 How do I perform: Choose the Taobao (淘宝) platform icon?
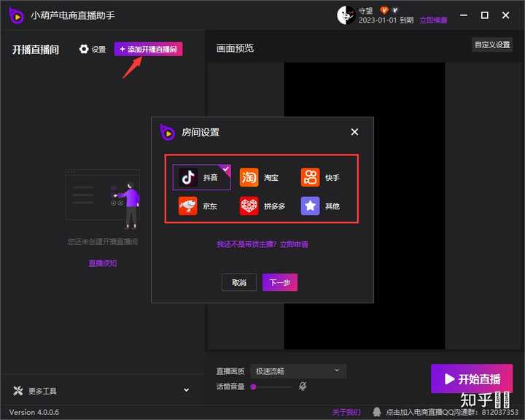tap(249, 177)
